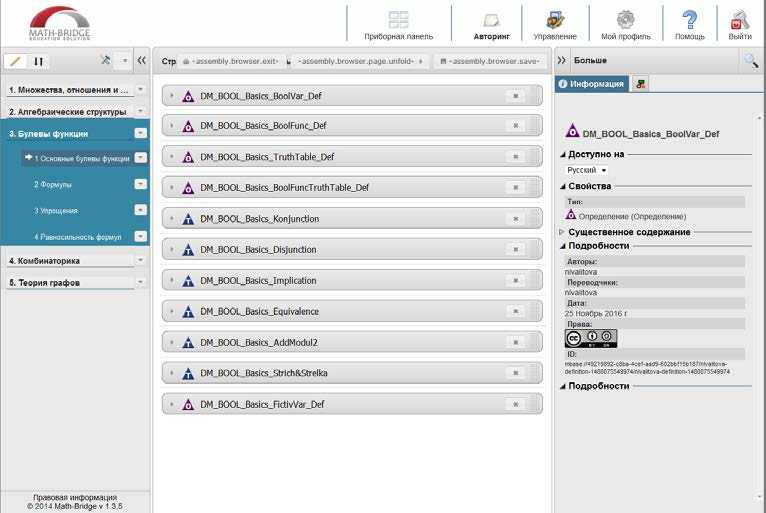Open subsection 1 Основные булевы функции
Viewport: 766px width, 513px height.
82,159
